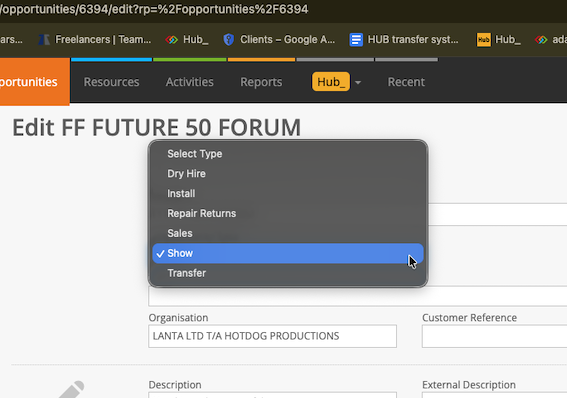This screenshot has width=567, height=398.
Task: Open the Freelancers | Team bookmark
Action: click(95, 39)
